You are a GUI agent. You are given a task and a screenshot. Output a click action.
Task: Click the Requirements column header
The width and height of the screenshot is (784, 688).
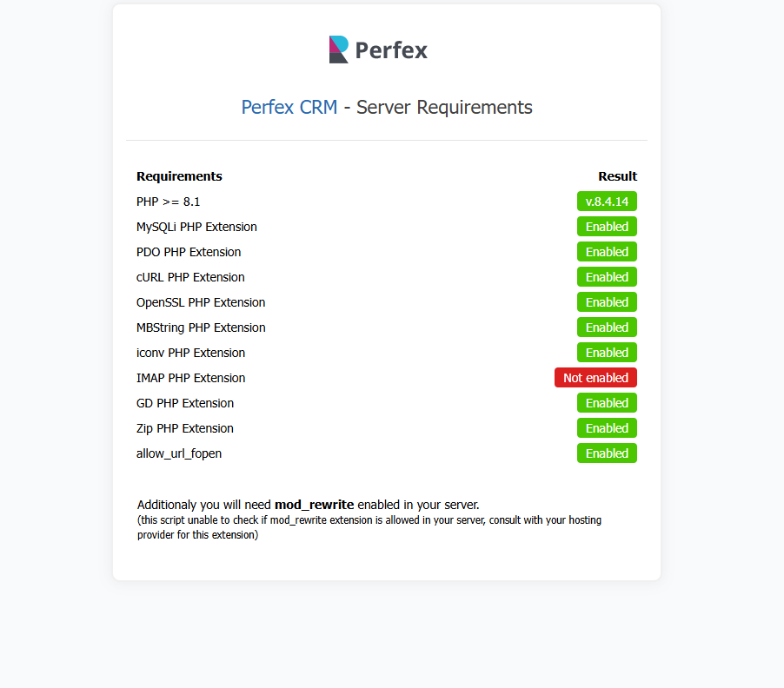tap(179, 176)
